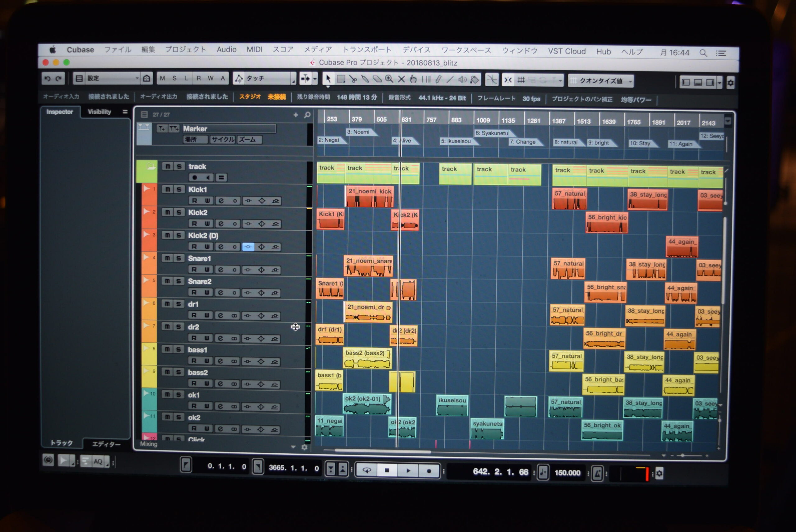Click the Redo arrow in the toolbar

(x=59, y=79)
